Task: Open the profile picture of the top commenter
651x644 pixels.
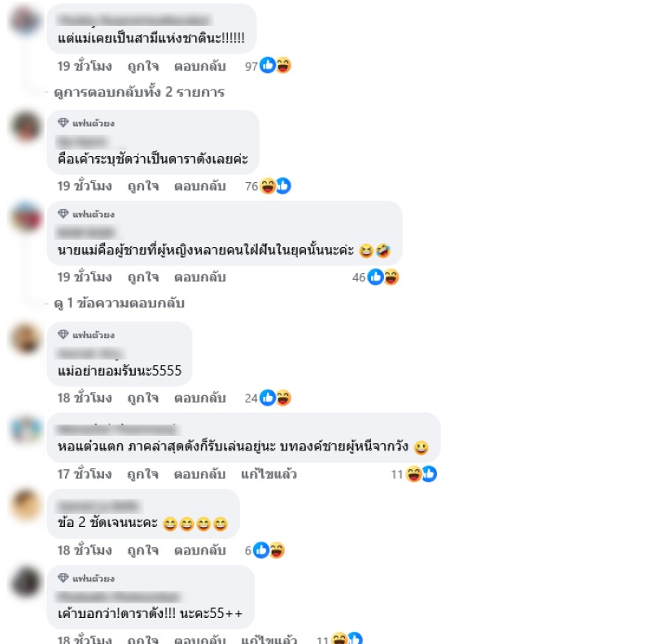Action: [x=26, y=20]
